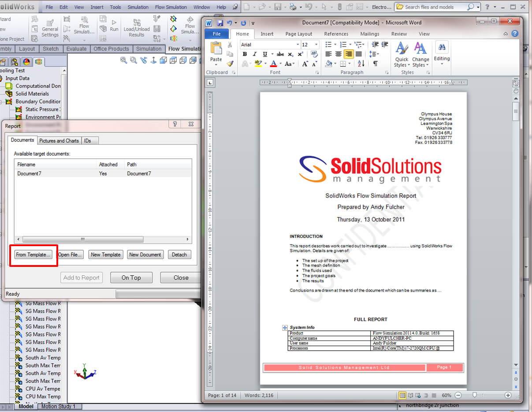
Task: Toggle Print Layout view in Word status bar
Action: (x=402, y=395)
